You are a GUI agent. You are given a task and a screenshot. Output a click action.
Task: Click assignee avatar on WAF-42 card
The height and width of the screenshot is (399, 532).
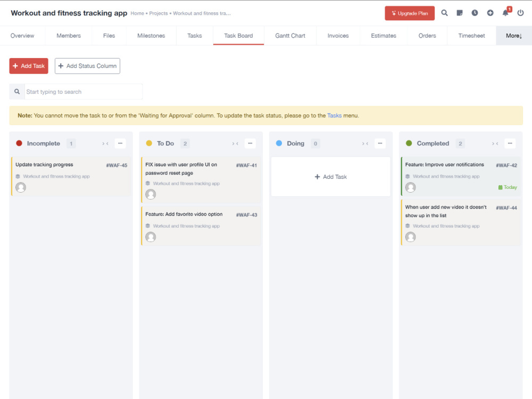point(411,187)
